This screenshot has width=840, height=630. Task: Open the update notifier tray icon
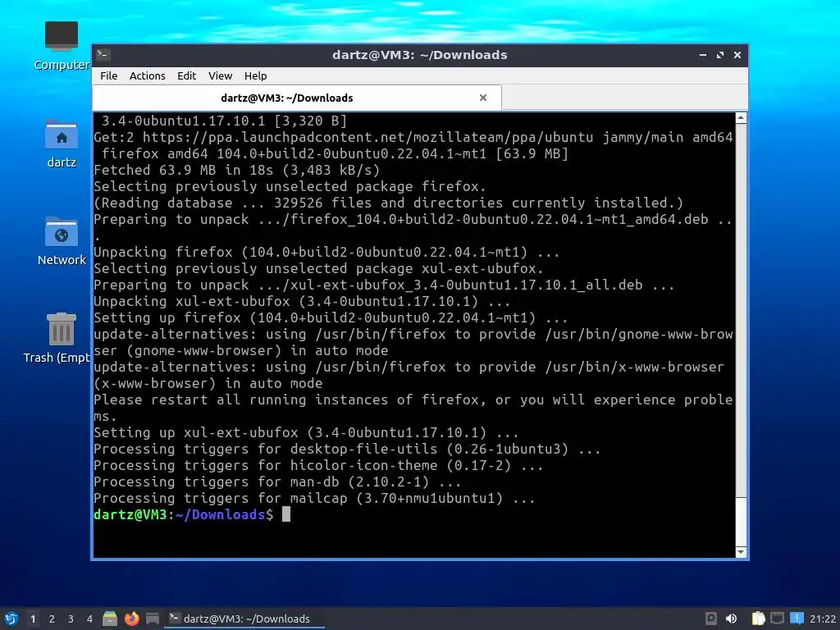797,619
